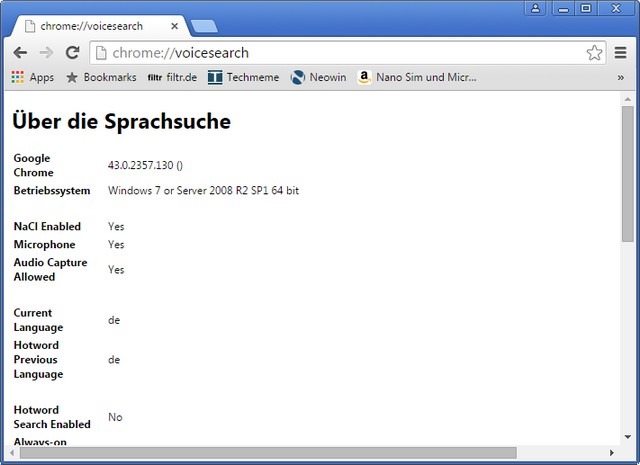Viewport: 640px width, 465px height.
Task: Click the Back navigation arrow
Action: [x=20, y=53]
